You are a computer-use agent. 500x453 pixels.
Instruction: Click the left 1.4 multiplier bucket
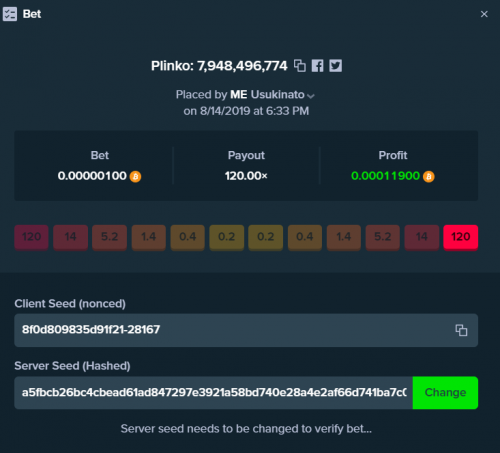coord(149,237)
